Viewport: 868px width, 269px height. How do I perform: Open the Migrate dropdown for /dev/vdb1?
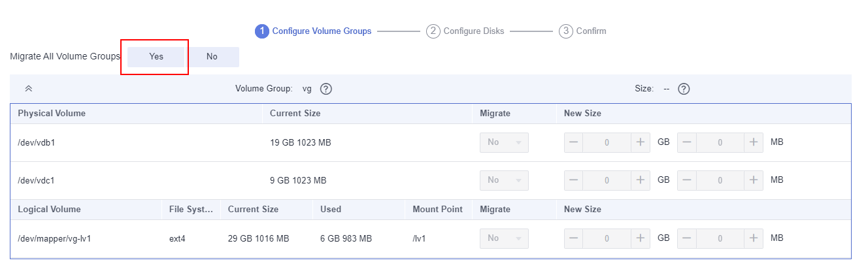coord(504,142)
